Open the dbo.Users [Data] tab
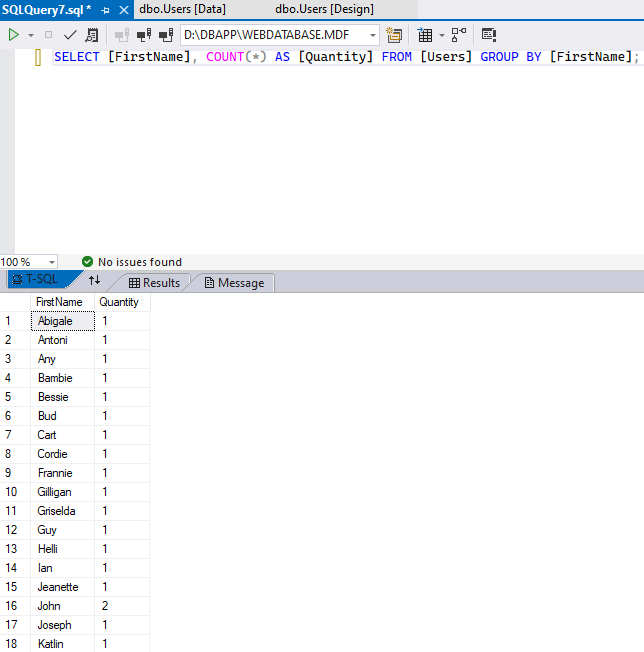Viewport: 644px width, 652px height. tap(183, 9)
